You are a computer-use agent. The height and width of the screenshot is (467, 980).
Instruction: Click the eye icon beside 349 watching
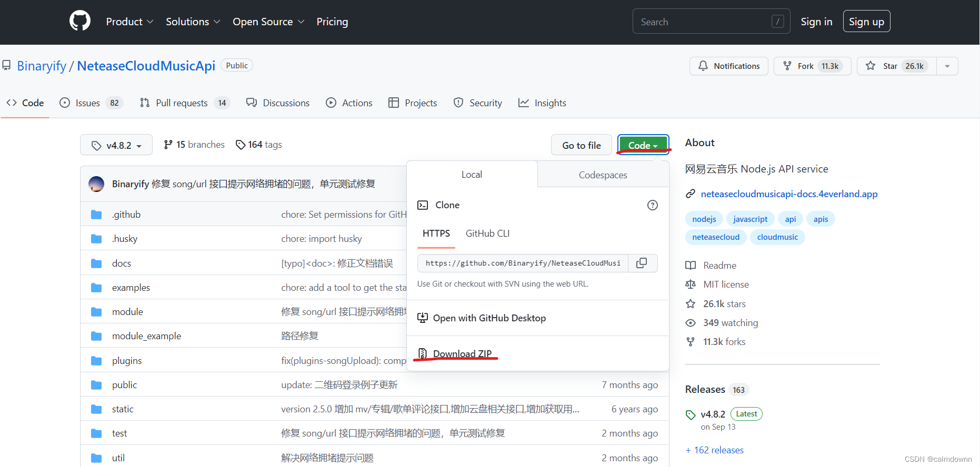pyautogui.click(x=691, y=323)
